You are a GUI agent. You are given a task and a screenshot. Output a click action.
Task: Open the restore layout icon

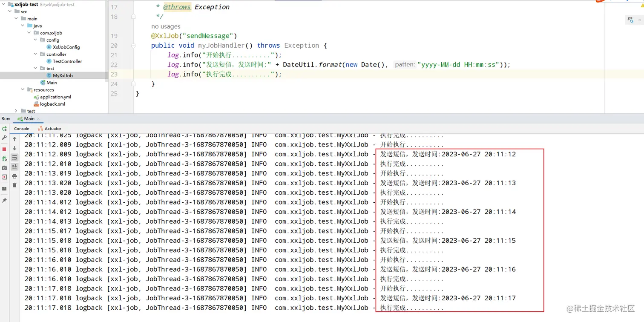click(4, 189)
